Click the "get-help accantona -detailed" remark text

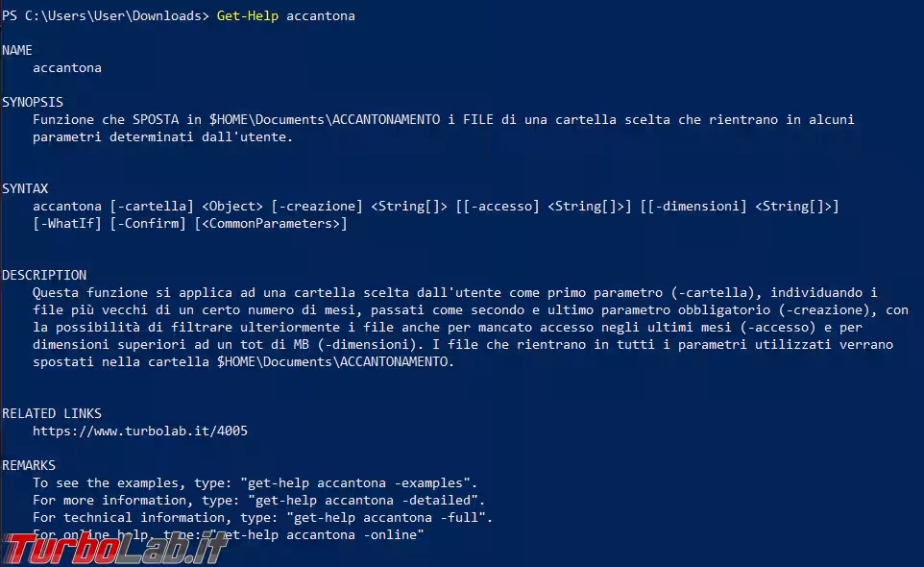coord(365,500)
